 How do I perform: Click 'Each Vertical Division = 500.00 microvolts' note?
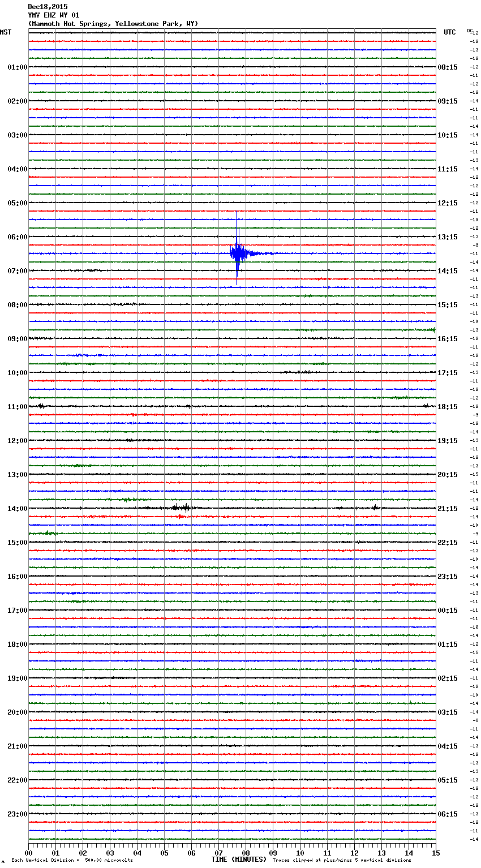(72, 861)
